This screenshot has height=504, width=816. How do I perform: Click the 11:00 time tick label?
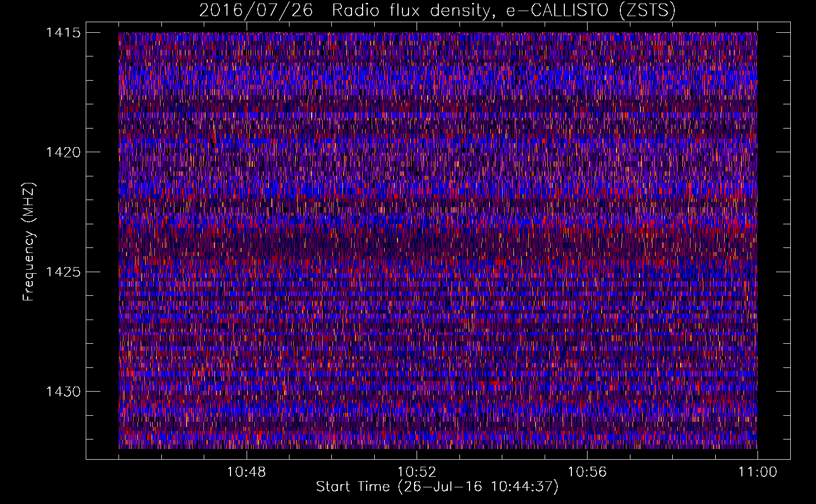click(x=758, y=472)
